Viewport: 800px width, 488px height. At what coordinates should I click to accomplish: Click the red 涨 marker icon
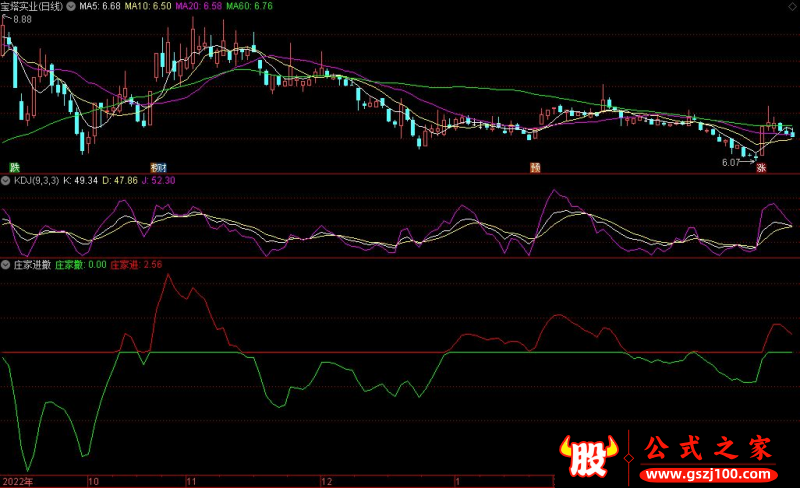[x=760, y=168]
